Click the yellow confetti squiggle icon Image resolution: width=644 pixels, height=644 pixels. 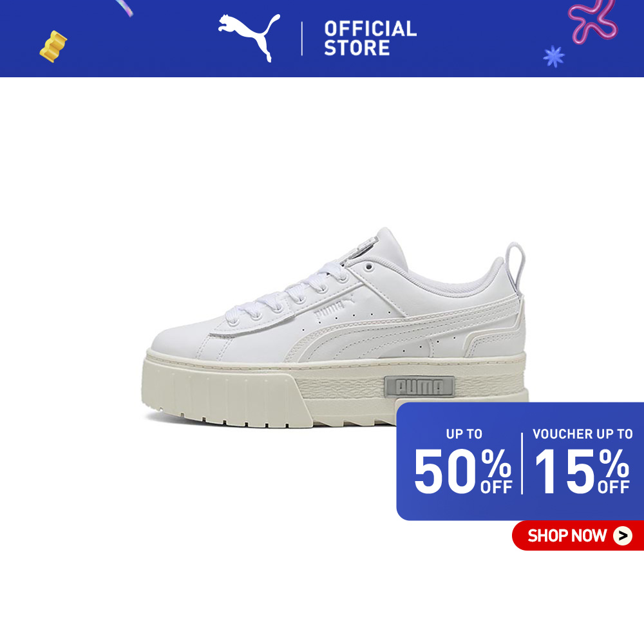tap(53, 46)
